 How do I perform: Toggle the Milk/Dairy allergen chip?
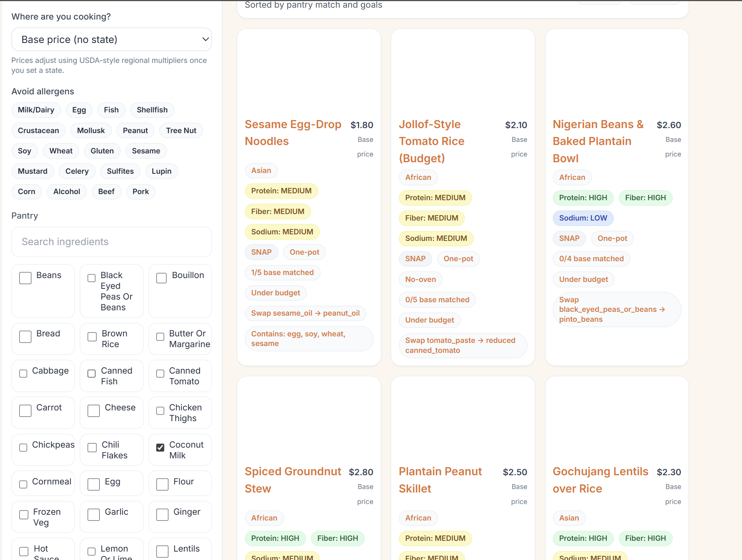coord(36,110)
